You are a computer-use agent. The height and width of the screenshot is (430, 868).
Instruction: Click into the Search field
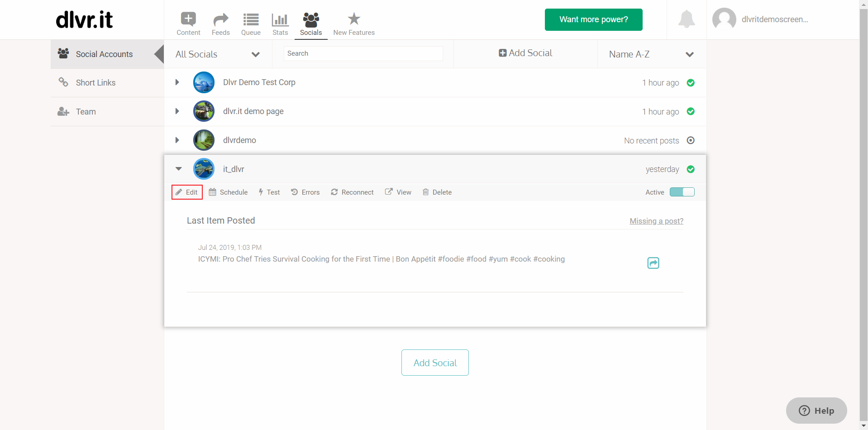point(363,53)
